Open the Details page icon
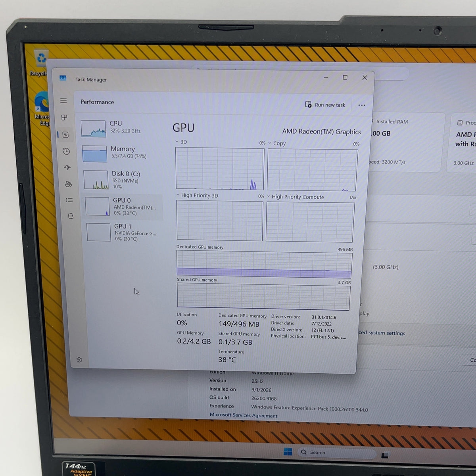This screenshot has width=476, height=476. point(69,200)
